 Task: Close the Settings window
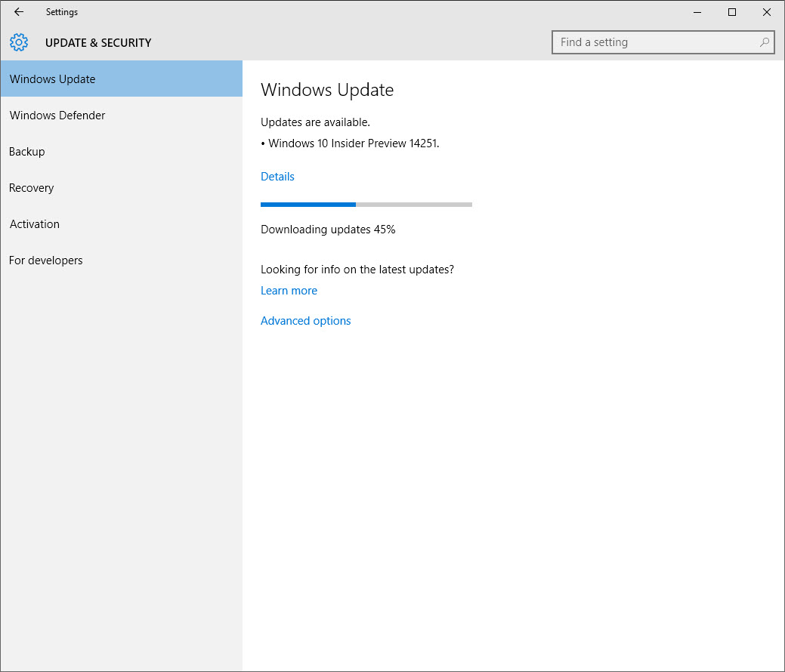[766, 12]
